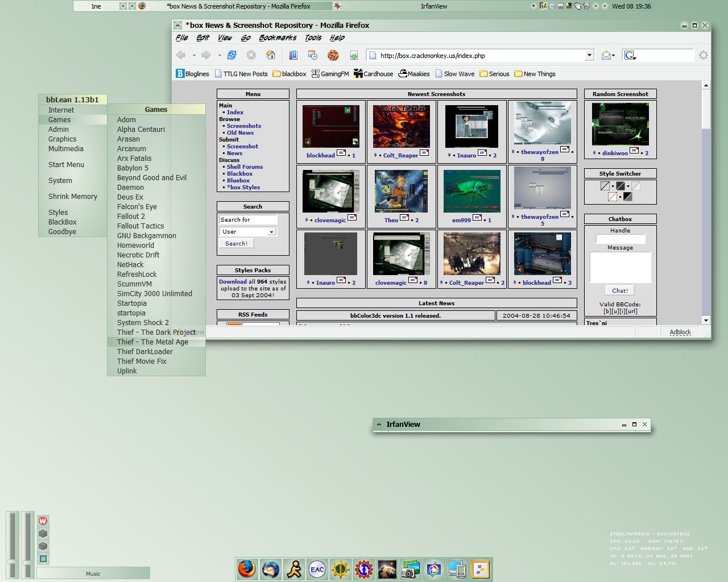
Task: Open the search engine selector dropdown
Action: [x=630, y=55]
